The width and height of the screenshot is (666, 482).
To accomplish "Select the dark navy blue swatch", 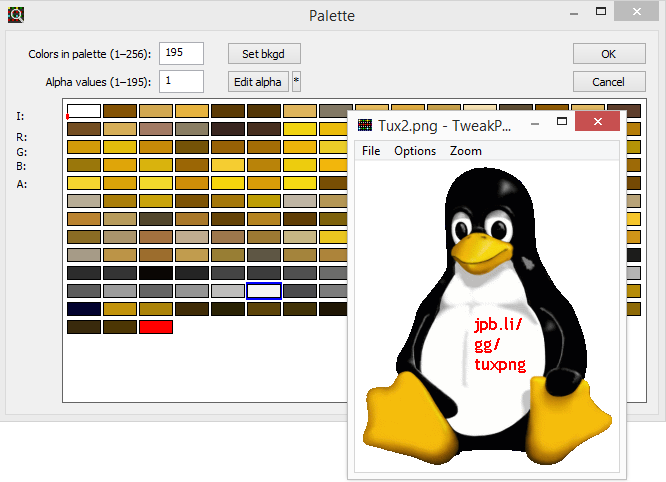I will [84, 309].
